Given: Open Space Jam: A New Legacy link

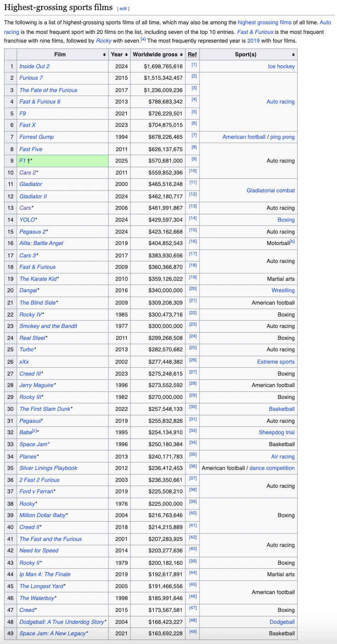Looking at the screenshot, I should click(52, 633).
